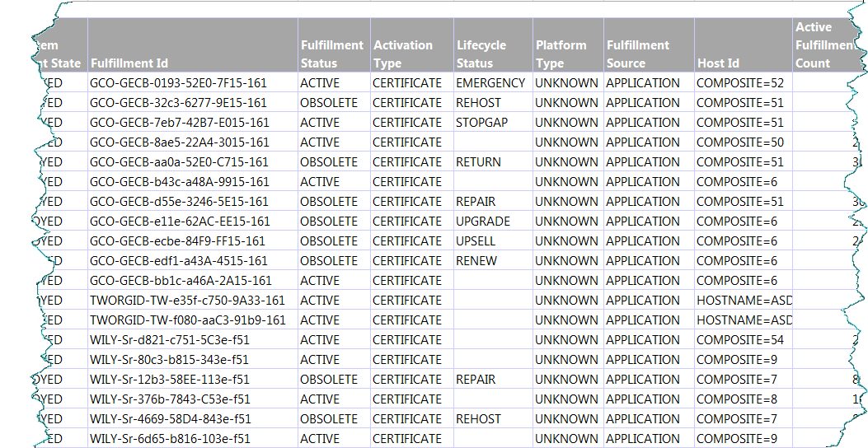
Task: Click fulfillment id WILY-Sr-6d65-b816-103e-f51
Action: click(x=170, y=439)
